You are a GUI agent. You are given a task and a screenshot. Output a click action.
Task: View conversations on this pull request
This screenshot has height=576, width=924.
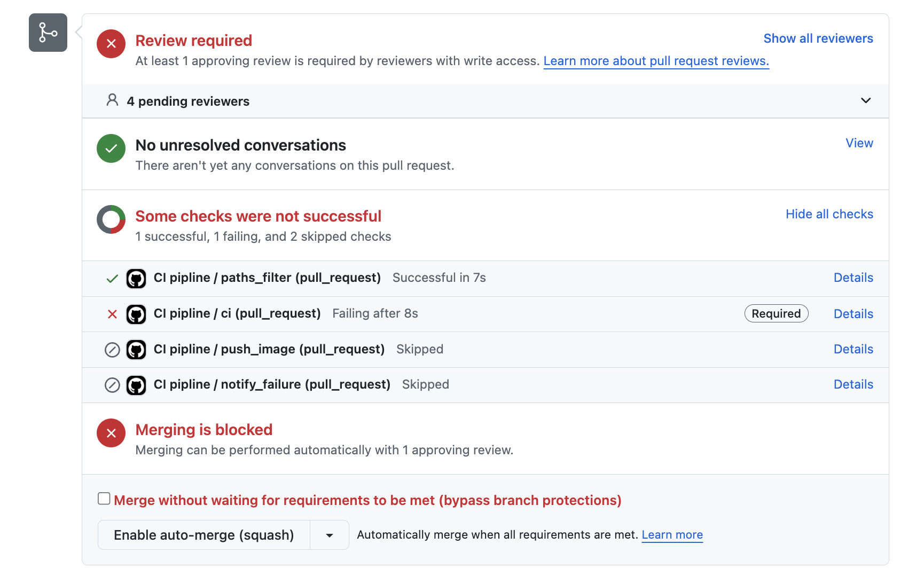pyautogui.click(x=859, y=143)
